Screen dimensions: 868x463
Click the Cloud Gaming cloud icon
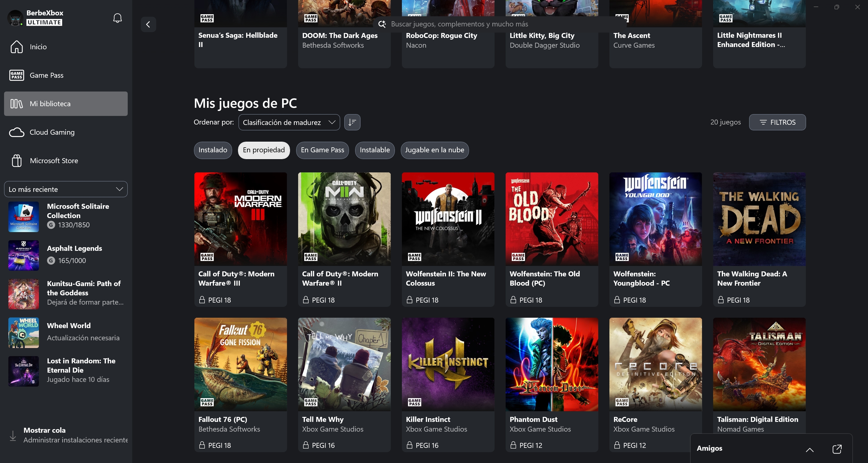tap(17, 132)
